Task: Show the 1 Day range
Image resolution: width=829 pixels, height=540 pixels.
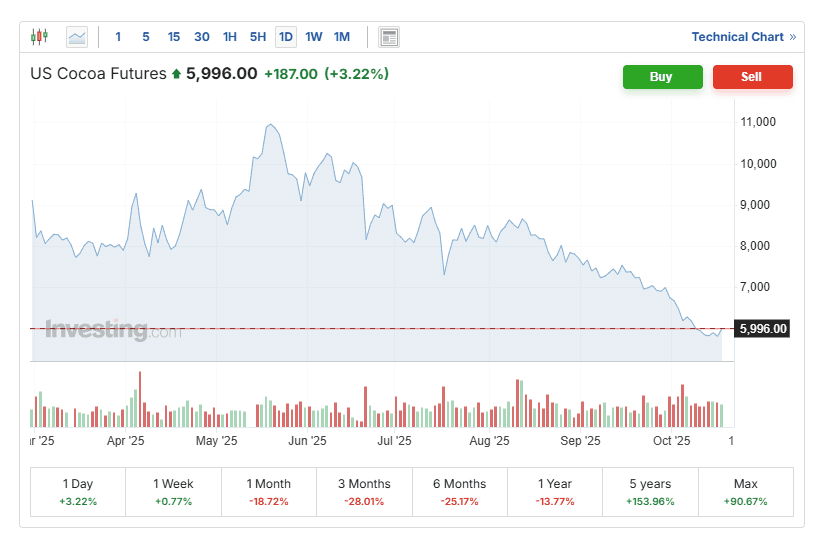Action: click(x=78, y=492)
